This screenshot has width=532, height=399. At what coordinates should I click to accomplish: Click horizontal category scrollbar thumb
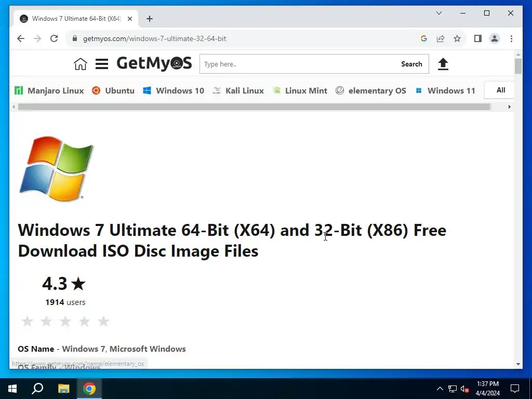click(x=255, y=107)
